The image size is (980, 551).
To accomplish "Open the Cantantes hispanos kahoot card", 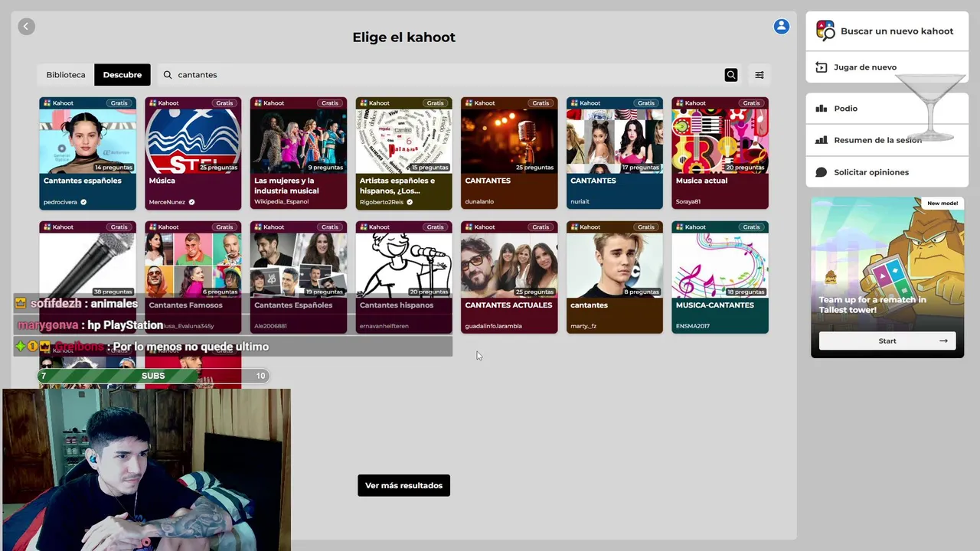I will click(403, 277).
